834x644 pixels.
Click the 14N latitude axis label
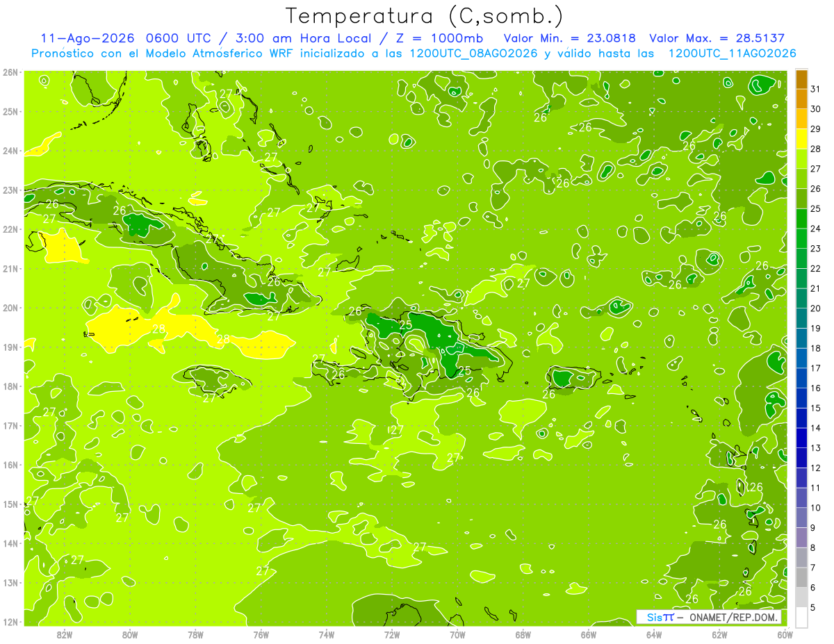coord(10,543)
